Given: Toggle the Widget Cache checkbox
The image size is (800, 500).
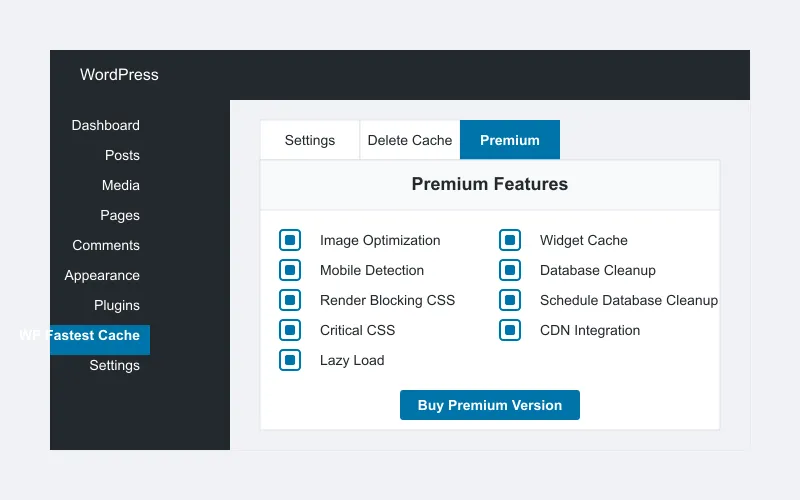Looking at the screenshot, I should pos(510,240).
